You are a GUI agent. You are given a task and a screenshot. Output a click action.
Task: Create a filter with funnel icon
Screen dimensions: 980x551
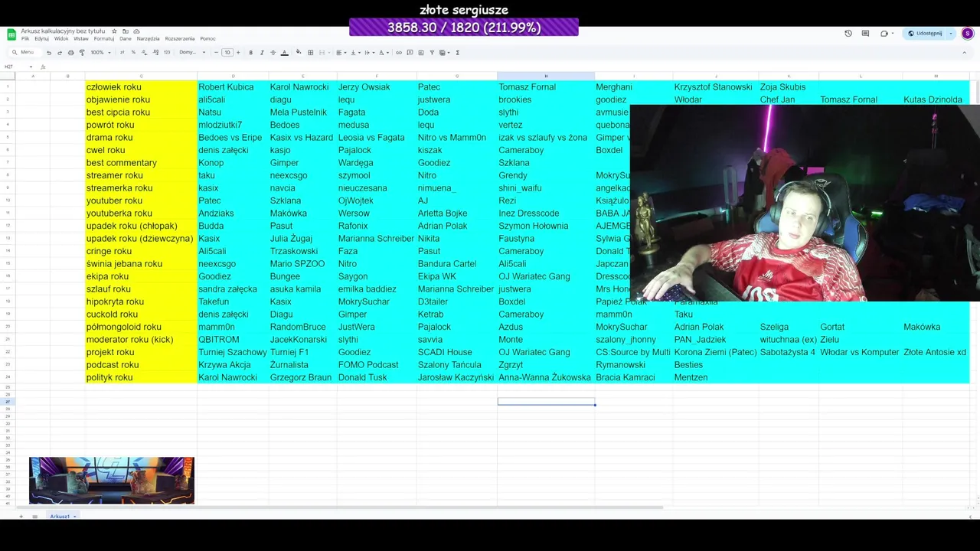click(432, 53)
